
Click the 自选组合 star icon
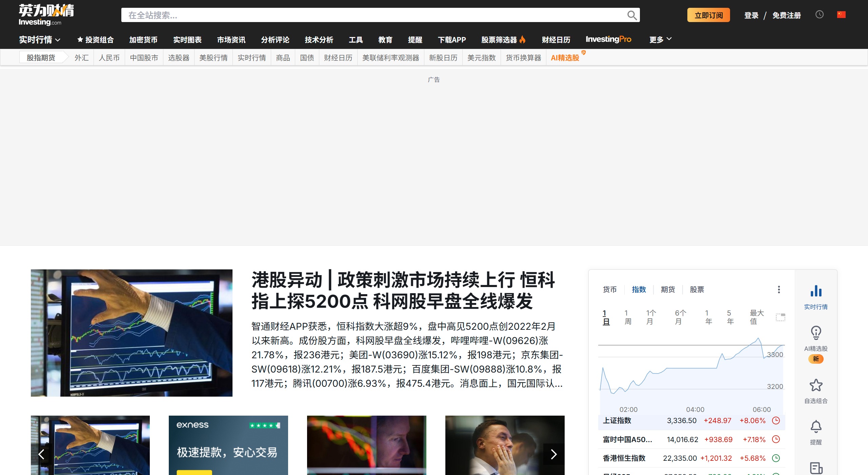(816, 385)
